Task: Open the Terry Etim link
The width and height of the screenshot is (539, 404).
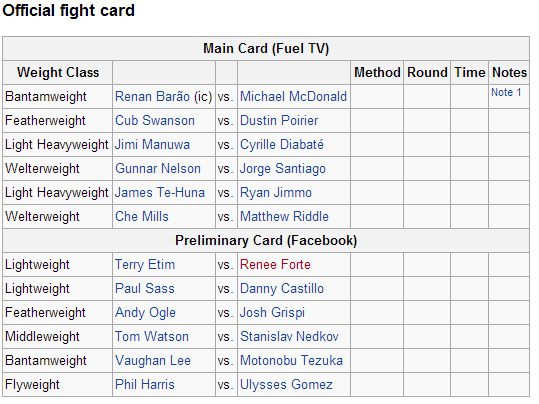Action: [145, 265]
